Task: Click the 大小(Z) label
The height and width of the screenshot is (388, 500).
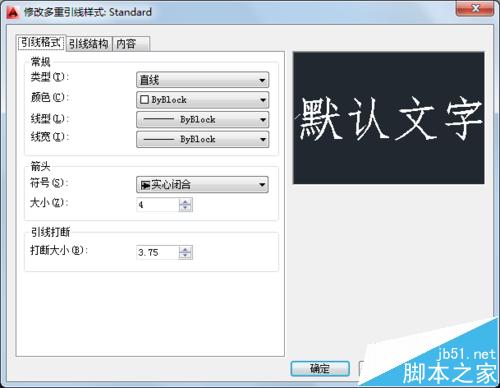Action: tap(49, 202)
